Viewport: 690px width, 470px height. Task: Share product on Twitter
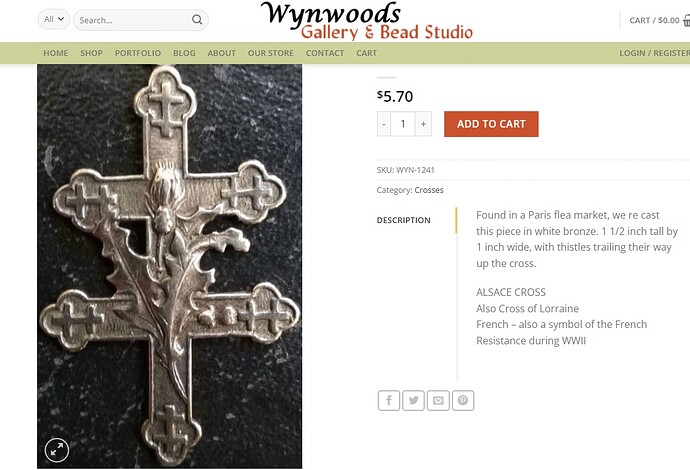413,400
